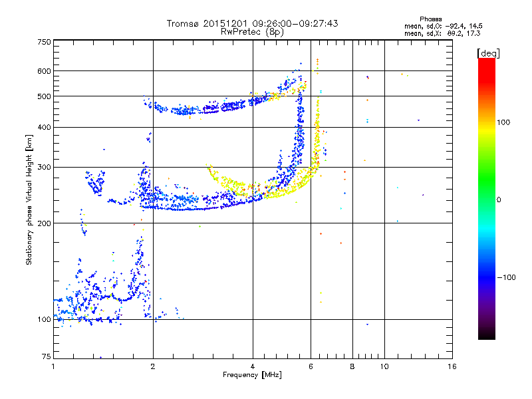Click the y-axis label '200'
This screenshot has width=532, height=399.
[x=44, y=223]
